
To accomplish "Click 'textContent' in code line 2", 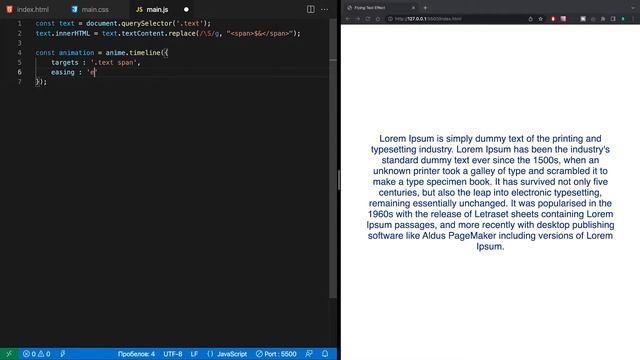I will click(x=143, y=33).
